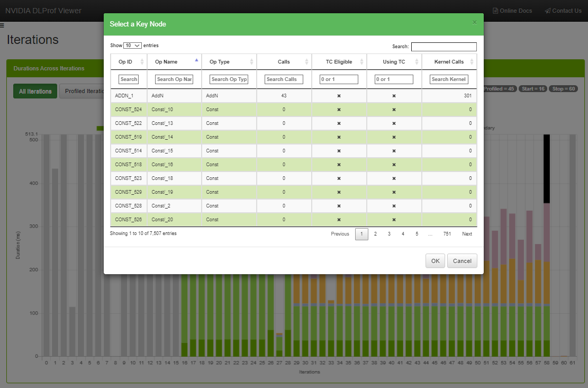
Task: Click the main Search input field
Action: point(444,47)
